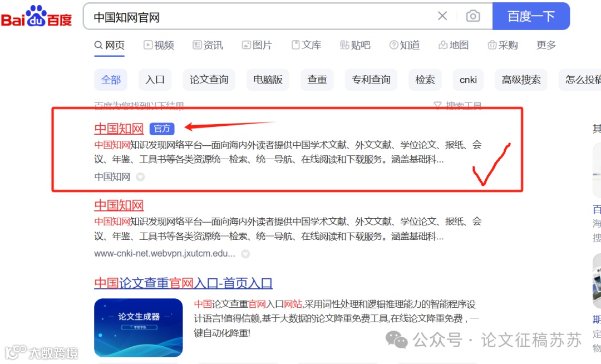Expand dropdown arrow beside the webvpn URL
This screenshot has height=364, width=601.
[x=245, y=254]
